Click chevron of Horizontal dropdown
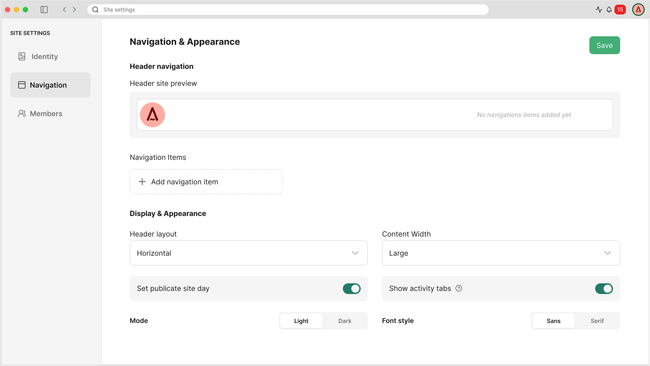 (355, 253)
